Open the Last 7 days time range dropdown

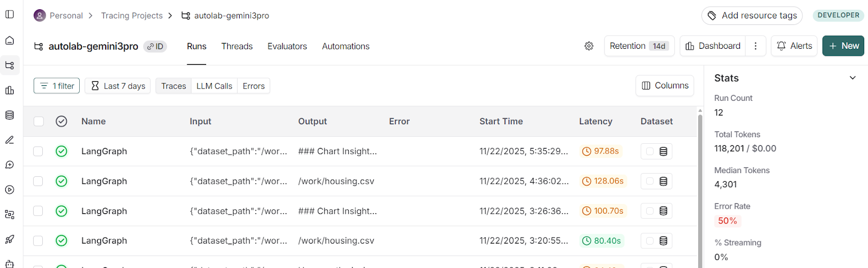tap(118, 86)
